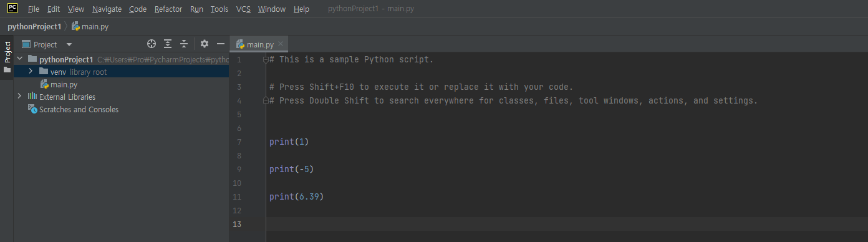Click the Scratches and Consoles icon
Viewport: 868px width, 242px height.
tap(32, 109)
